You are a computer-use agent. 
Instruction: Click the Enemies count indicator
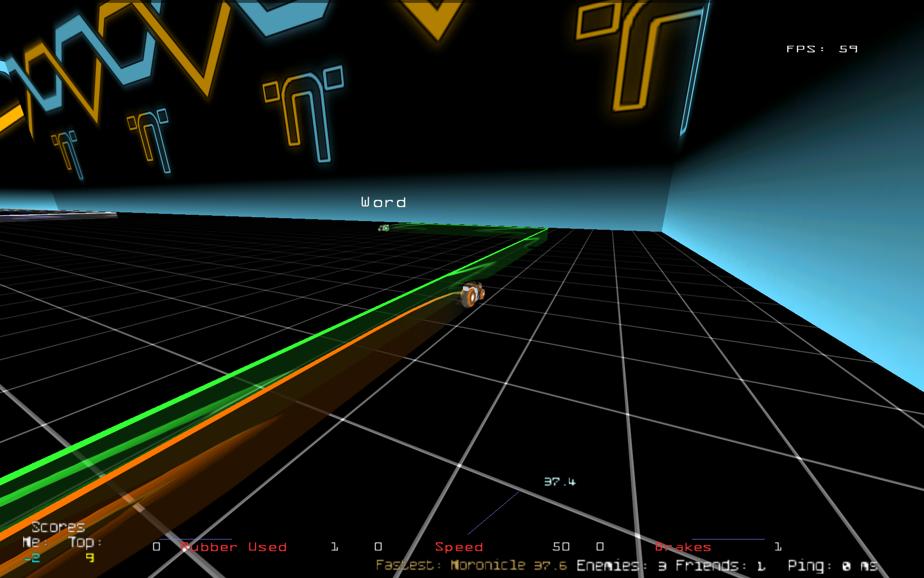click(621, 565)
